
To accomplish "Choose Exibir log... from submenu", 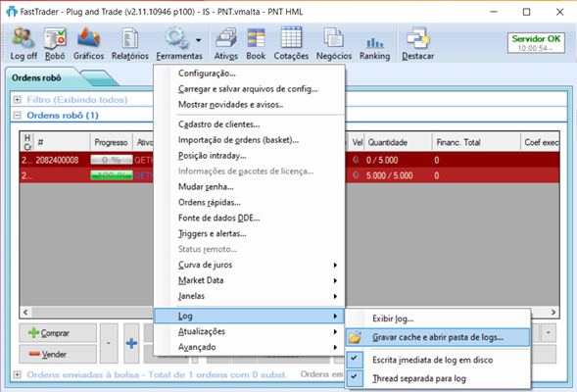I will pyautogui.click(x=438, y=318).
